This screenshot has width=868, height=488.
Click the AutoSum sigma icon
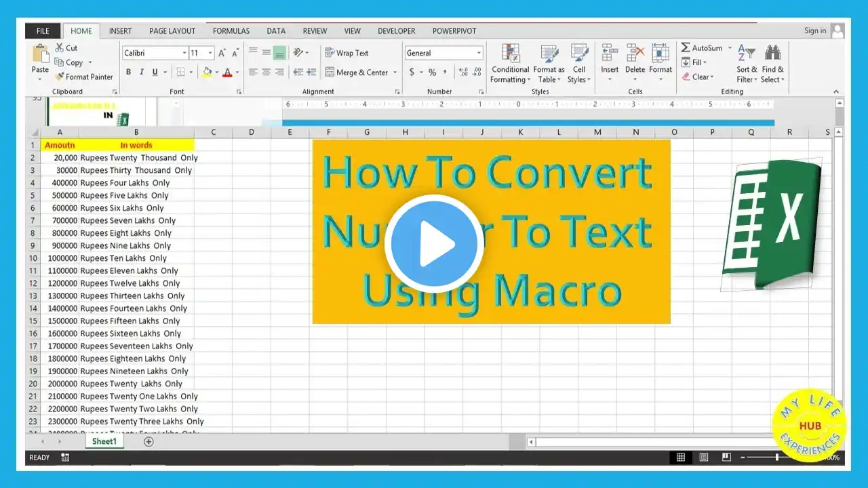coord(686,47)
